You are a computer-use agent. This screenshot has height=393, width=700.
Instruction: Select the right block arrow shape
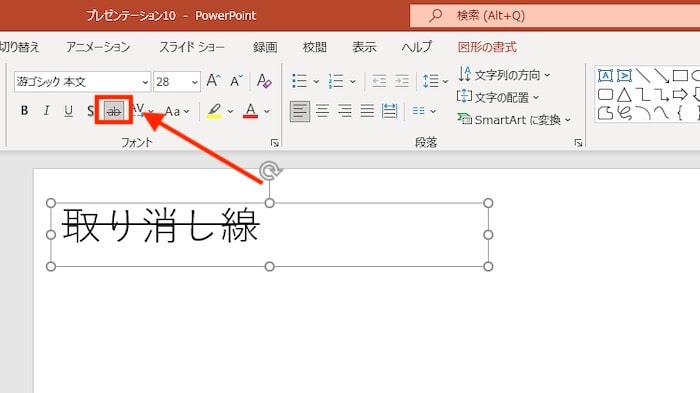click(x=680, y=94)
